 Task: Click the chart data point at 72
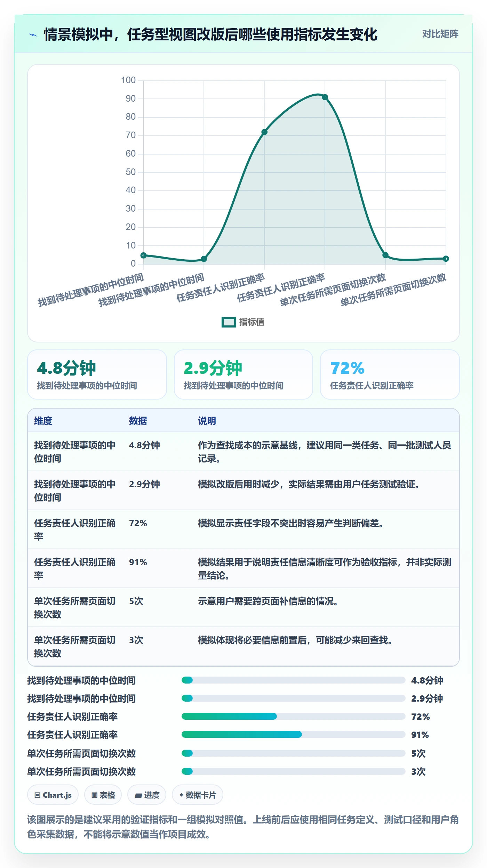tap(264, 132)
